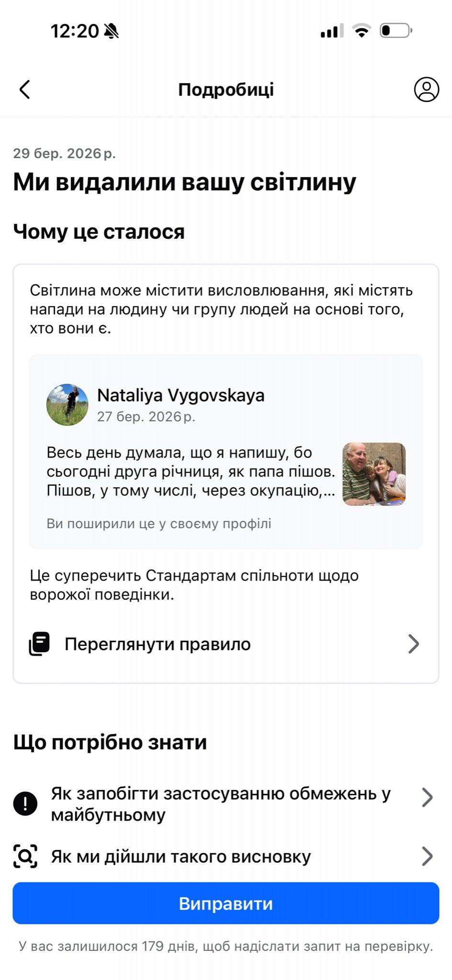Tap the back arrow icon
The image size is (452, 980).
click(x=25, y=89)
